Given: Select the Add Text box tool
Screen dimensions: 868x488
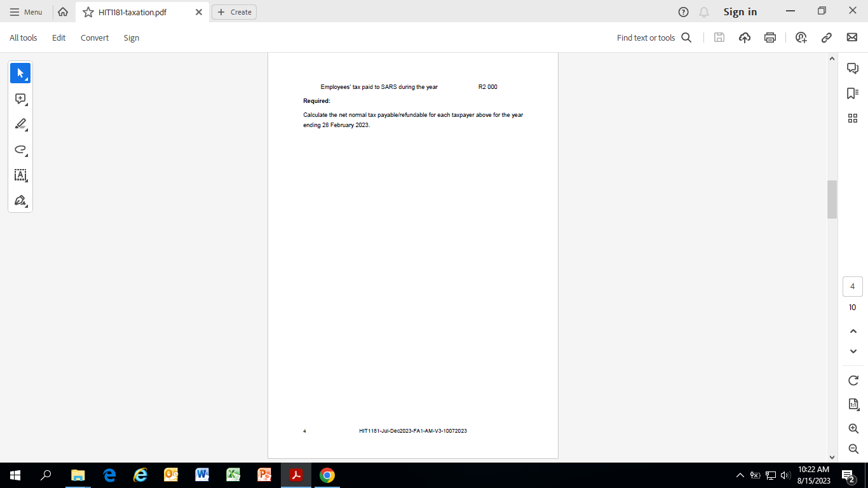Looking at the screenshot, I should point(20,175).
